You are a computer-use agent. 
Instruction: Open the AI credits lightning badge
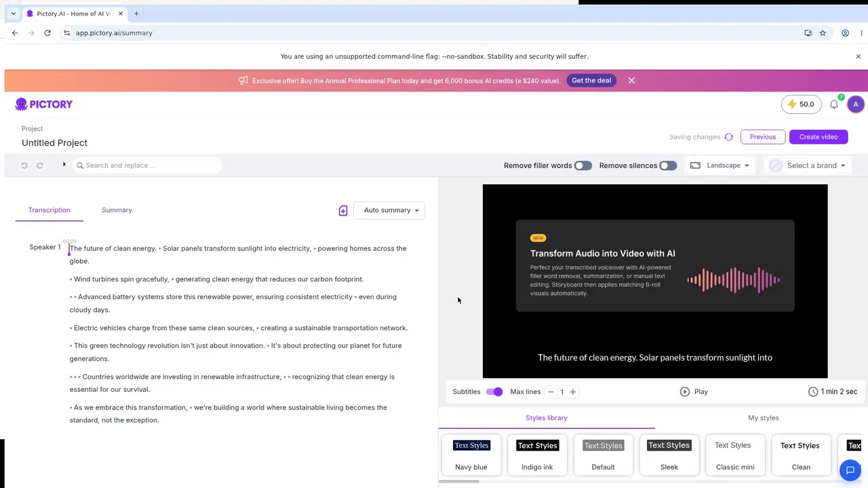point(800,104)
